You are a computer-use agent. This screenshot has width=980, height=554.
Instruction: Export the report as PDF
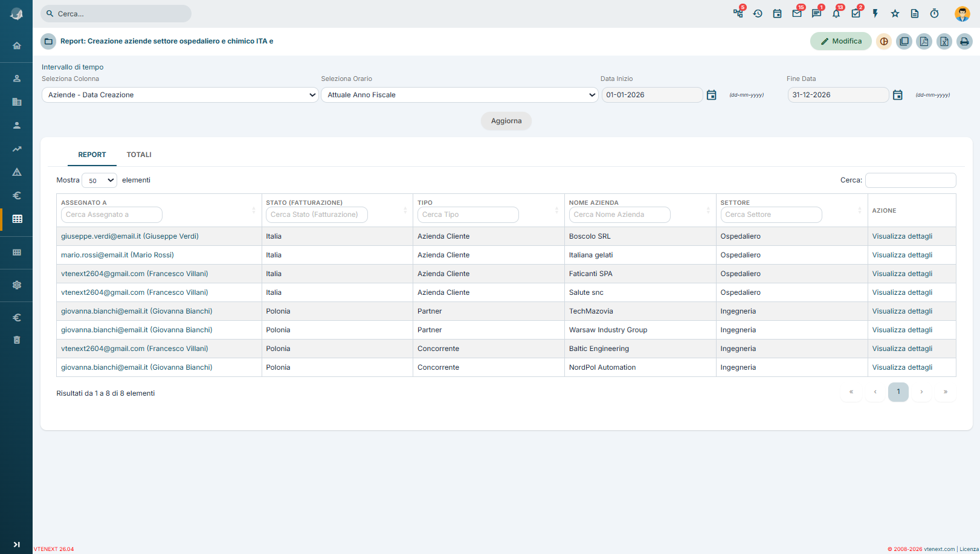924,41
